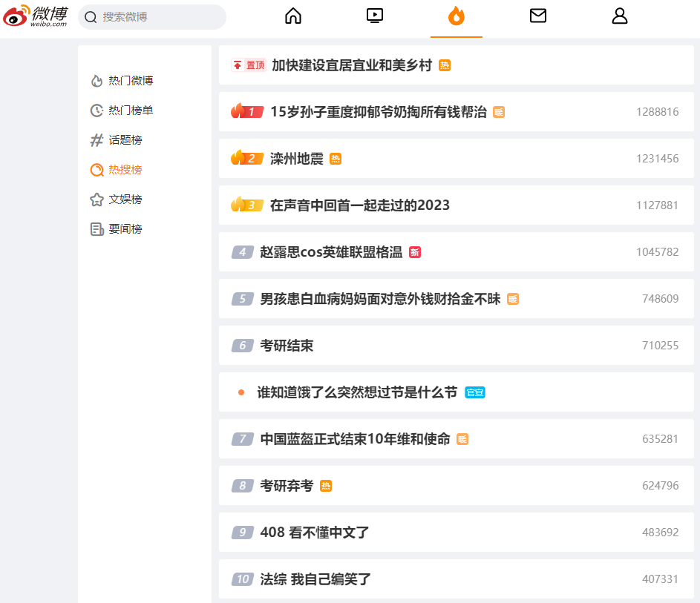Open 文娱榜 in the sidebar
Screen dimensions: 700x603
click(125, 200)
